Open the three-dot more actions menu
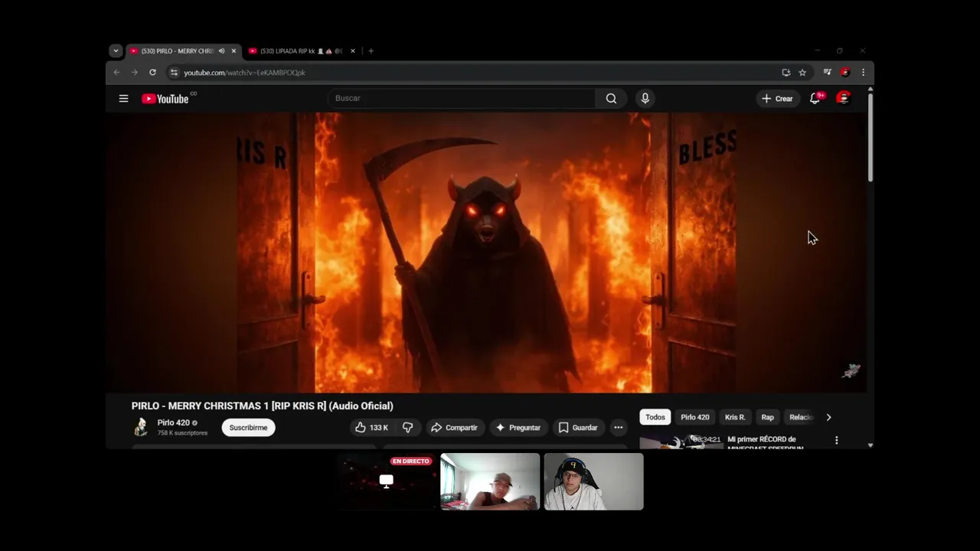 618,428
